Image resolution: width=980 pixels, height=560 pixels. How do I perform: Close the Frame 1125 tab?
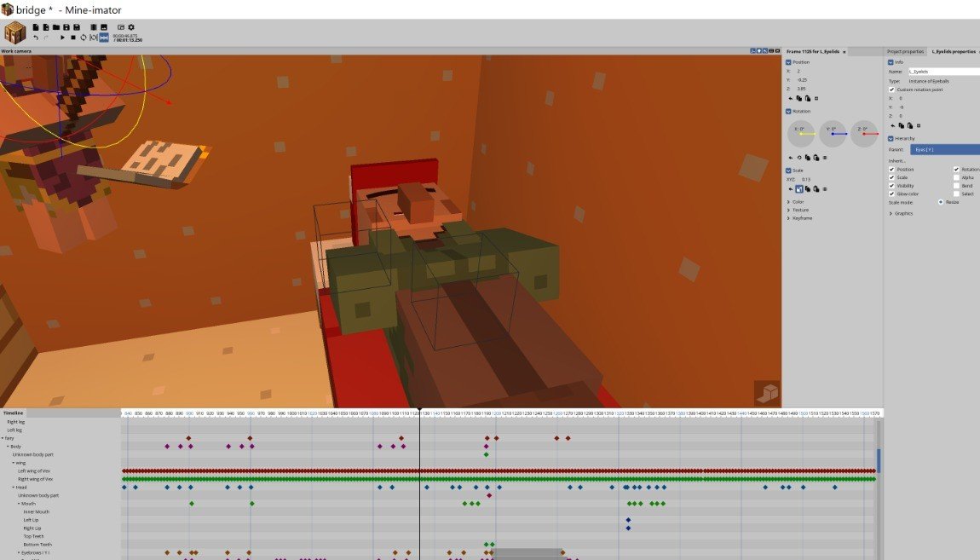click(x=845, y=52)
